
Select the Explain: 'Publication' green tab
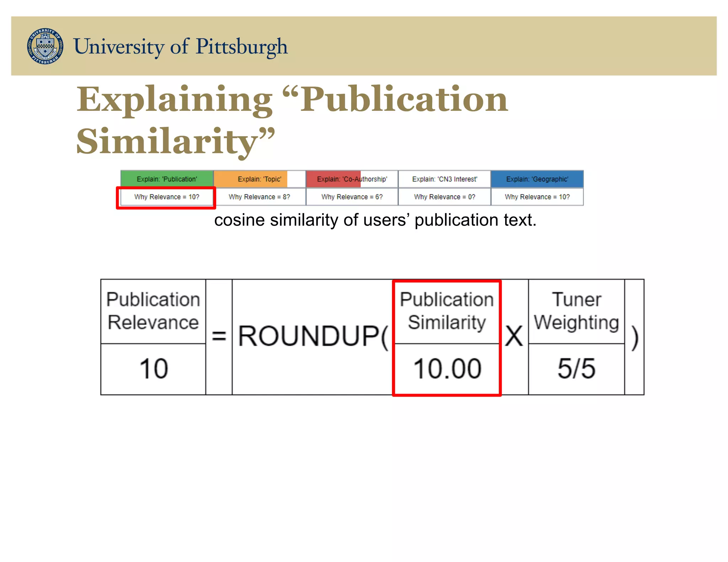[167, 179]
